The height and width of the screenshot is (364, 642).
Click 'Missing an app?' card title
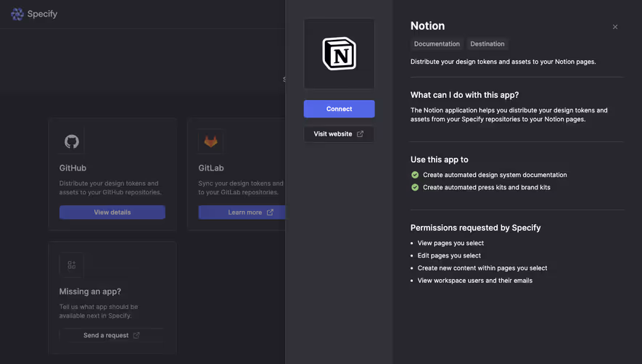click(x=90, y=291)
